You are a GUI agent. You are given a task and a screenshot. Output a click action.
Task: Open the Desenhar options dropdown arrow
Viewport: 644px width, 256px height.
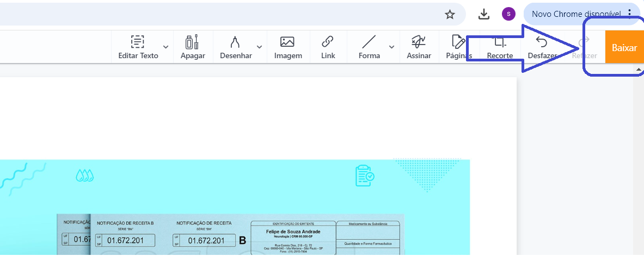(260, 47)
